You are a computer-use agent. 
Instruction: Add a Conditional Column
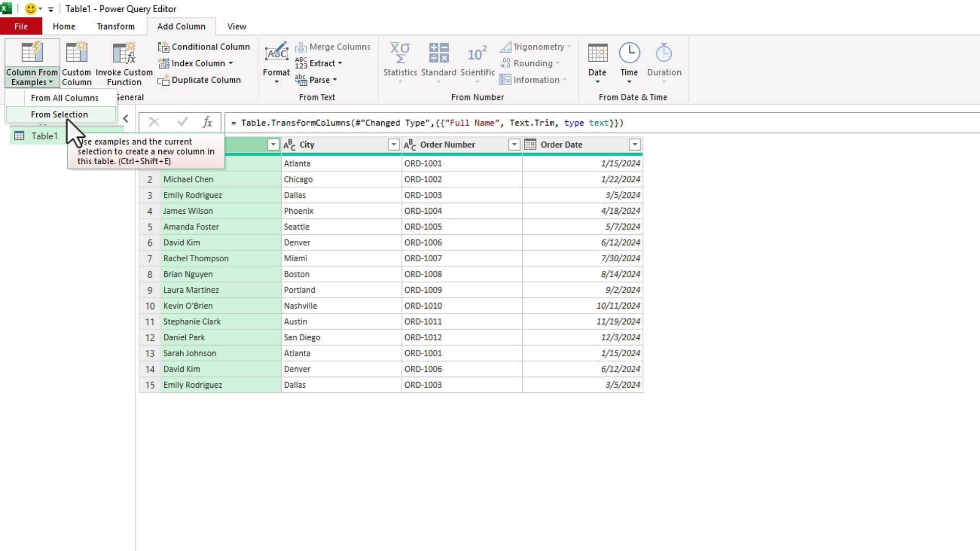click(204, 47)
